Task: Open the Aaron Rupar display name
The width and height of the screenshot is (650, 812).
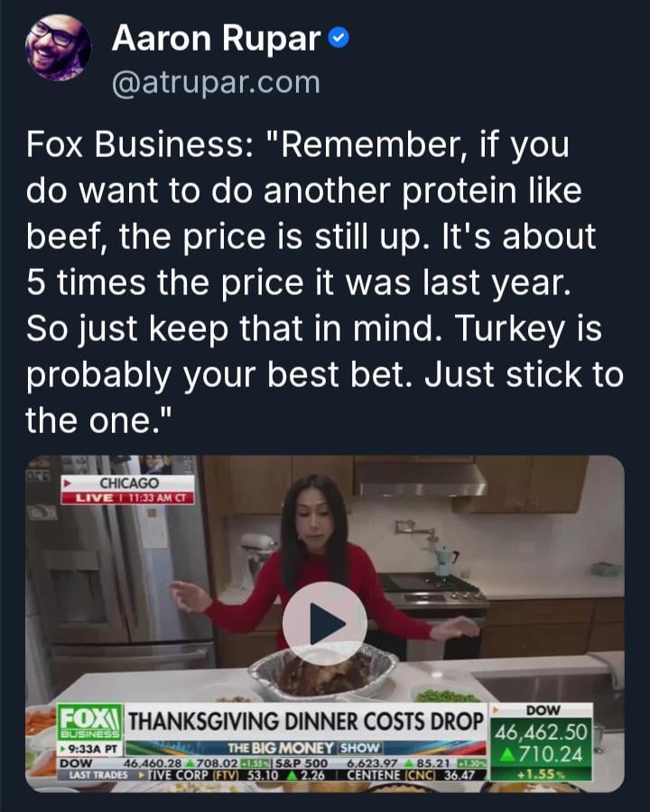Action: tap(216, 38)
